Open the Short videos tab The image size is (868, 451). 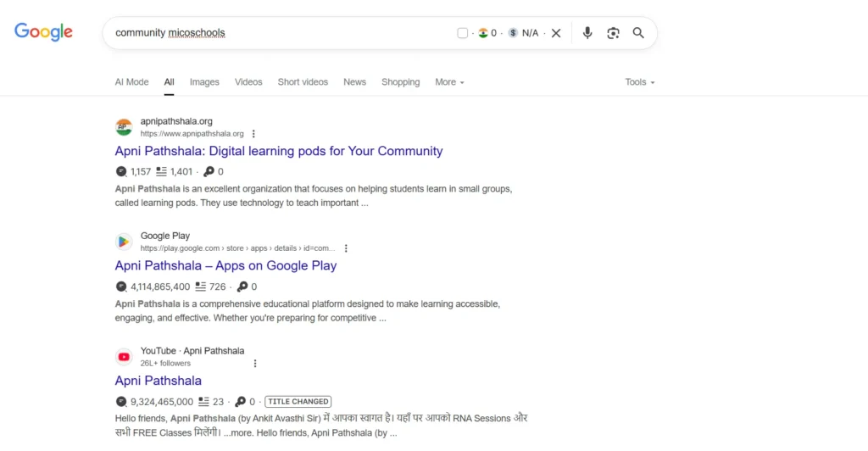pos(303,82)
